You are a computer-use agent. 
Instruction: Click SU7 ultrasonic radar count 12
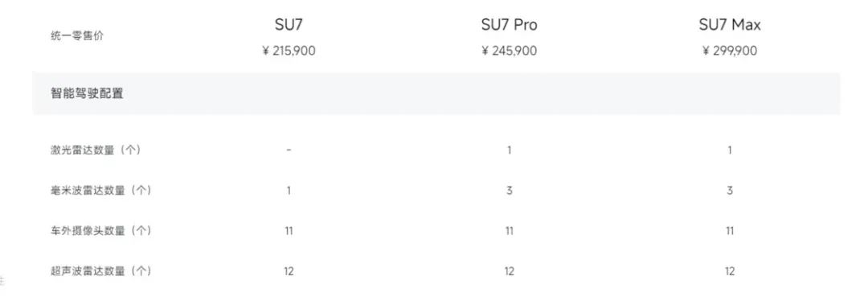click(x=289, y=271)
